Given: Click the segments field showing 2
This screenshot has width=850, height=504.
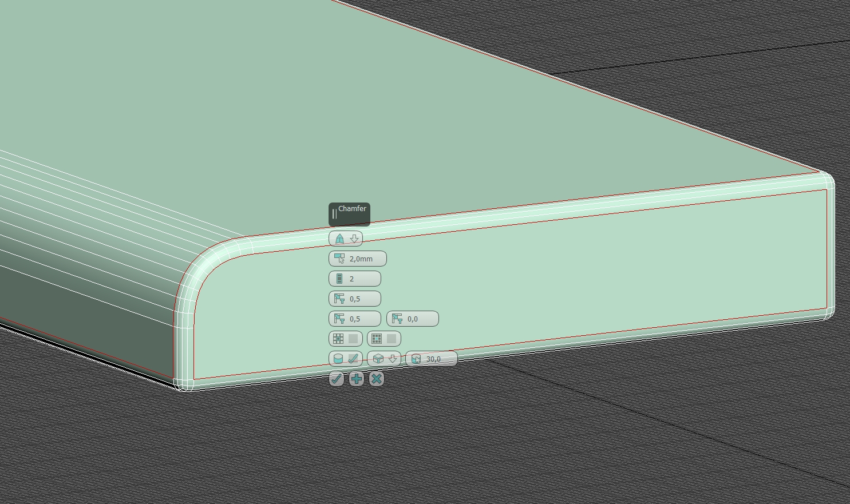Looking at the screenshot, I should (x=355, y=279).
